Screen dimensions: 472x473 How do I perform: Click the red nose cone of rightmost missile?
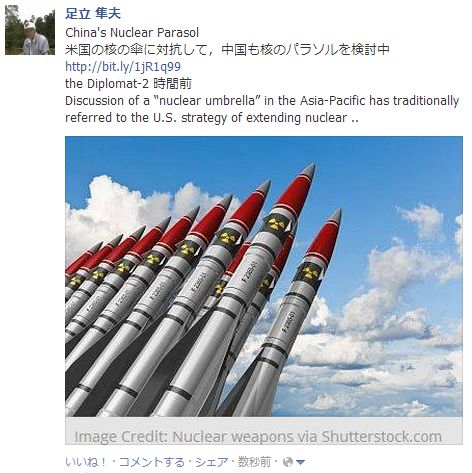coord(325,237)
